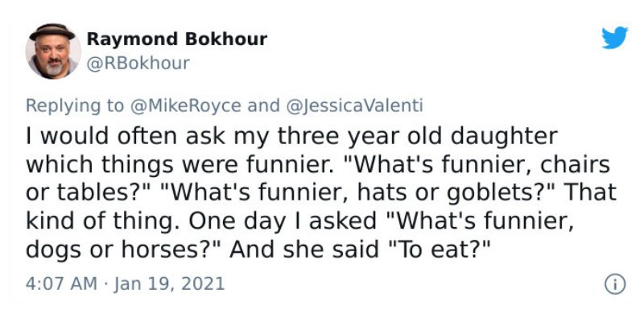The image size is (644, 322).
Task: Visit the @JessicaValenti mention link
Action: [353, 105]
